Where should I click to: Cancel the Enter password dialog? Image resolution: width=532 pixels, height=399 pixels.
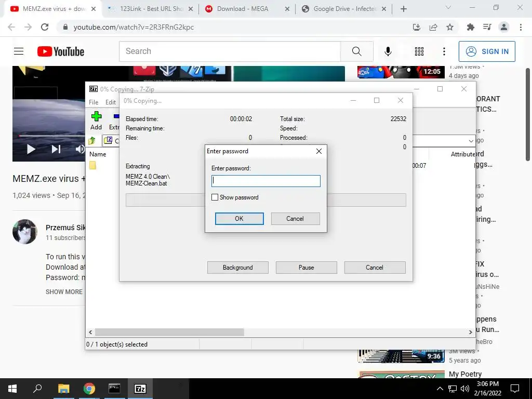coord(295,219)
